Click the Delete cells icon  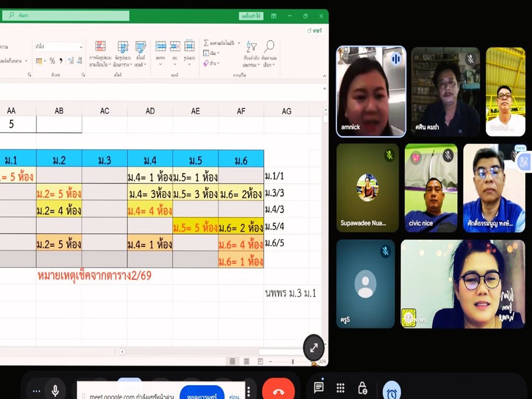coord(175,46)
